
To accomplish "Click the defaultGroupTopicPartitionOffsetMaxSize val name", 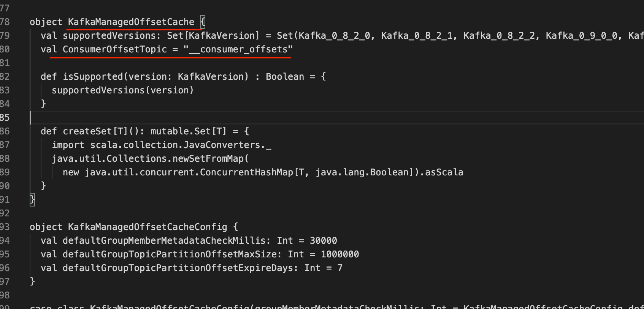I will click(x=170, y=254).
